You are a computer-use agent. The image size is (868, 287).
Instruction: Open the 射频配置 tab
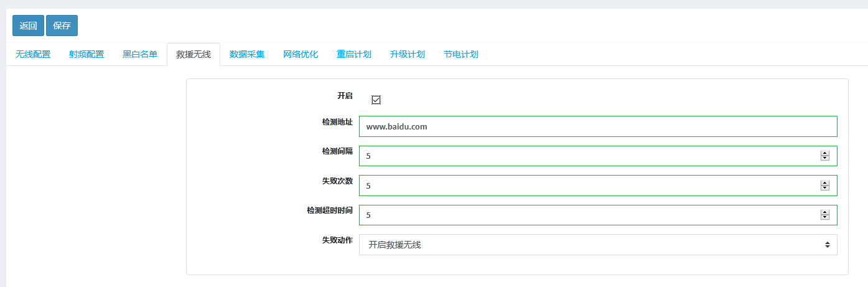(x=86, y=54)
